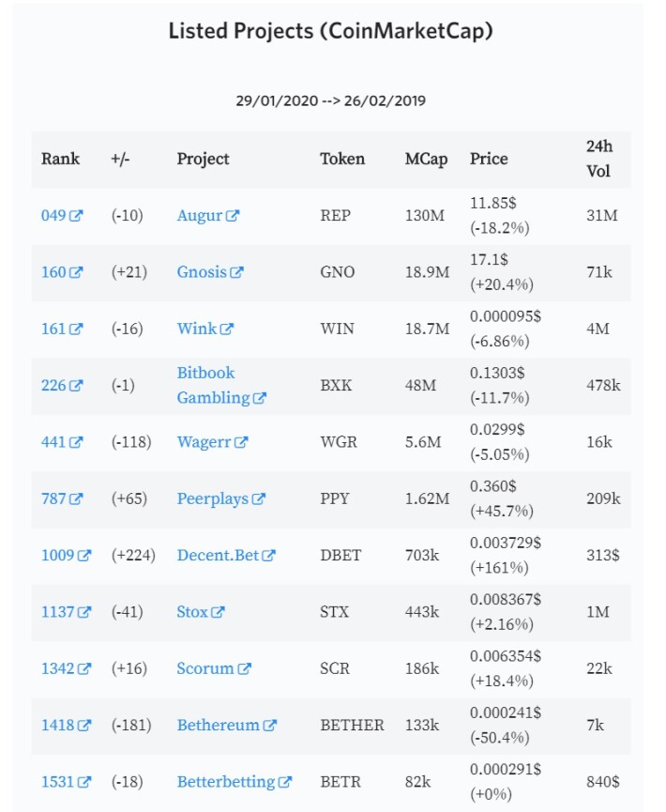Open the Peerplays project link
666x812 pixels.
click(x=213, y=498)
